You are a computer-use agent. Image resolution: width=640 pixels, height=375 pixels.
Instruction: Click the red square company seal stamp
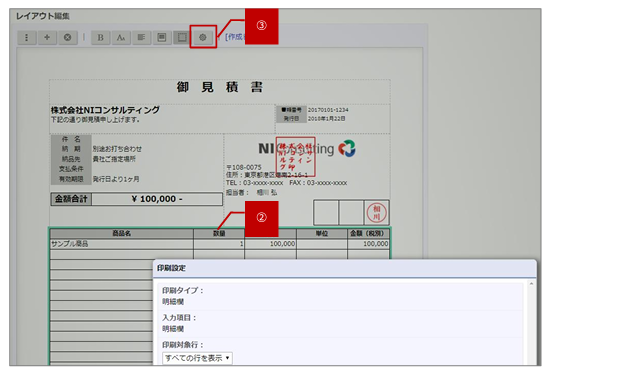point(296,157)
